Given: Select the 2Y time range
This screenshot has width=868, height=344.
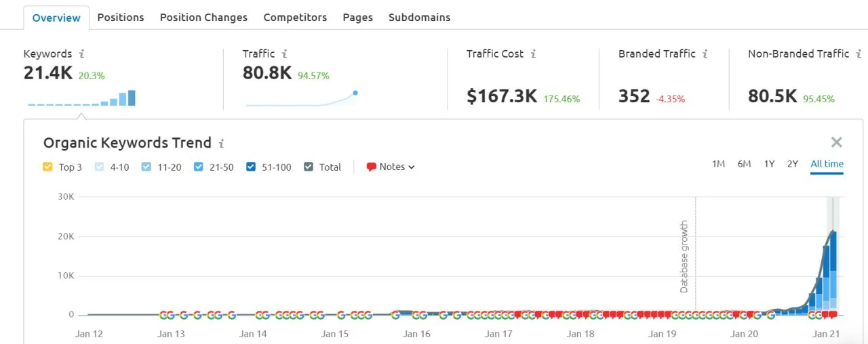Looking at the screenshot, I should pyautogui.click(x=792, y=164).
